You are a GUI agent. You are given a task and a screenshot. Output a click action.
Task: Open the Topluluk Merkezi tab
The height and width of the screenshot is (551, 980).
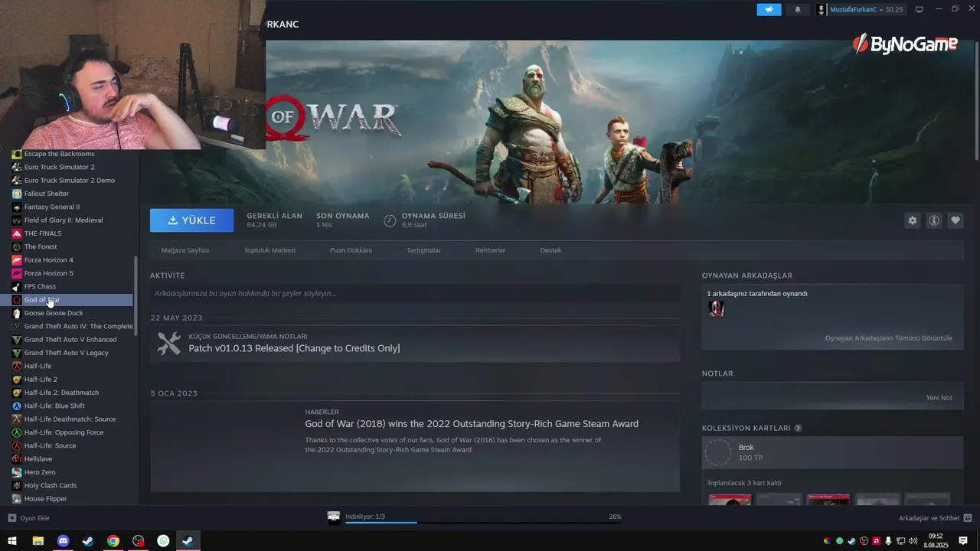[x=269, y=250]
